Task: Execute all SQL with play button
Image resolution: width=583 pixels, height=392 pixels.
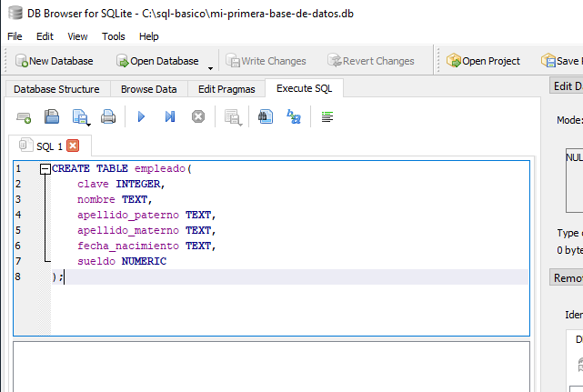Action: pyautogui.click(x=141, y=116)
